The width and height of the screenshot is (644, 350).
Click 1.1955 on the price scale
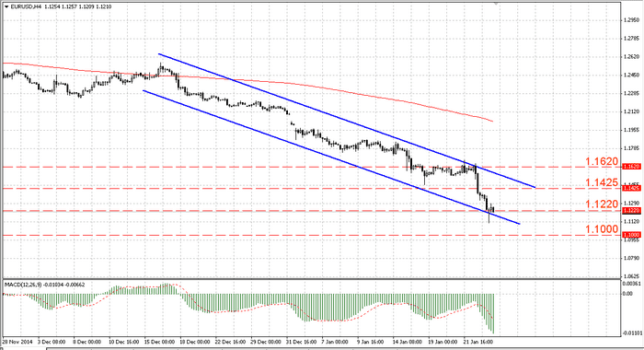pos(631,130)
